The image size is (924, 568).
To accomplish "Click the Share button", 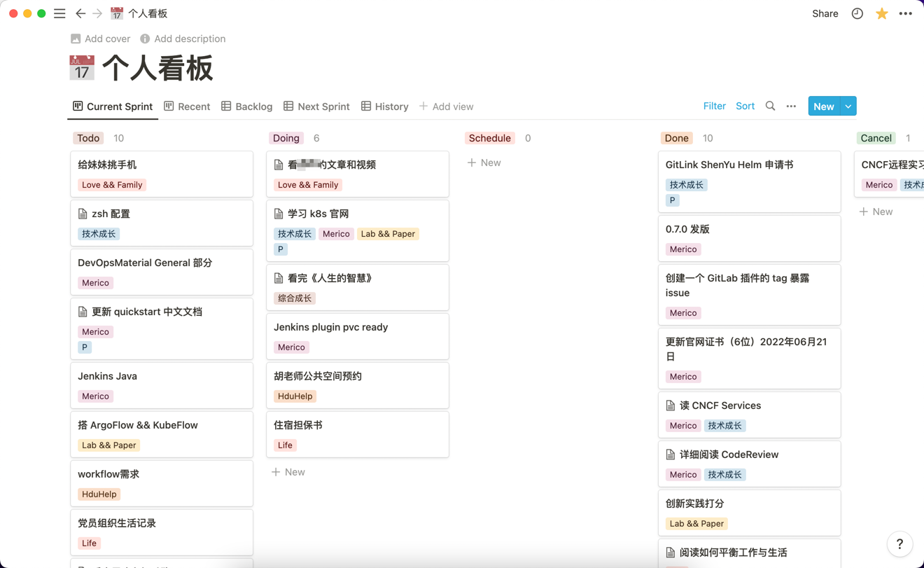I will tap(825, 13).
